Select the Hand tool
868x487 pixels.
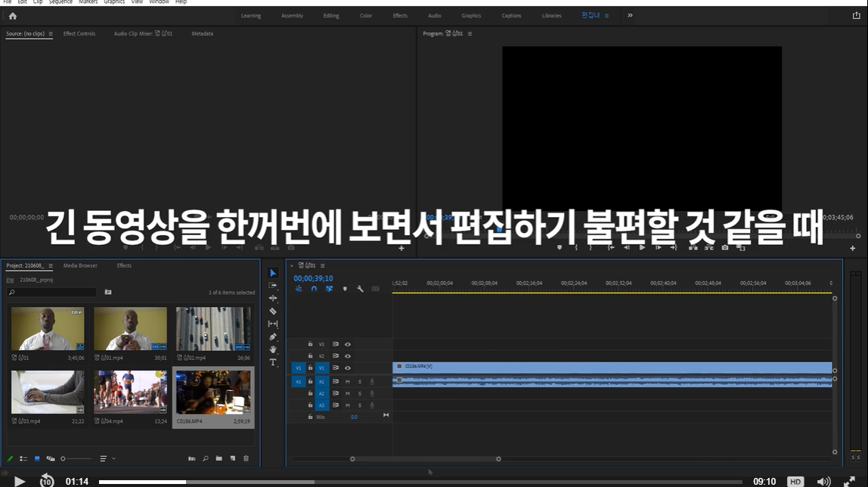coord(273,349)
